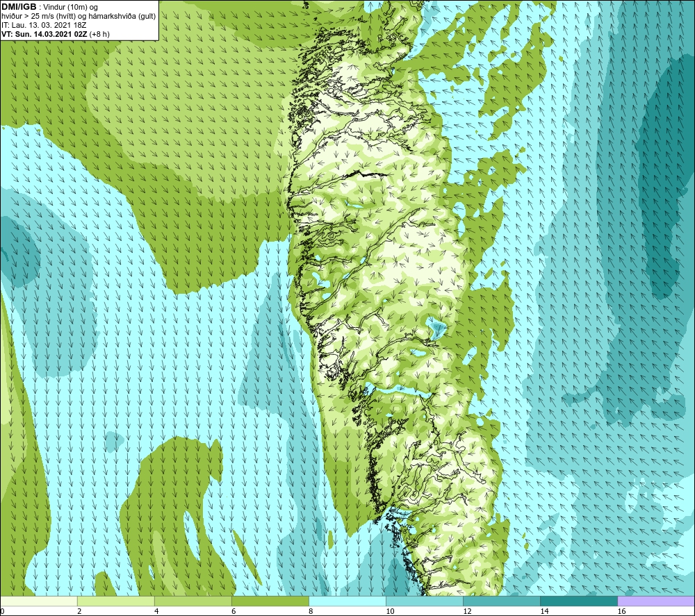Click the 'VT: Sun. 14.03.2021 02Z' line

pyautogui.click(x=44, y=34)
